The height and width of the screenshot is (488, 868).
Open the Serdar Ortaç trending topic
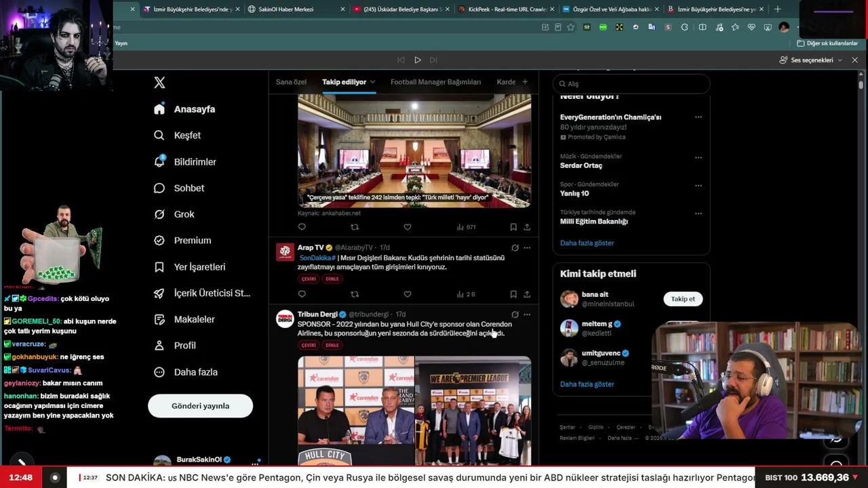pyautogui.click(x=581, y=165)
